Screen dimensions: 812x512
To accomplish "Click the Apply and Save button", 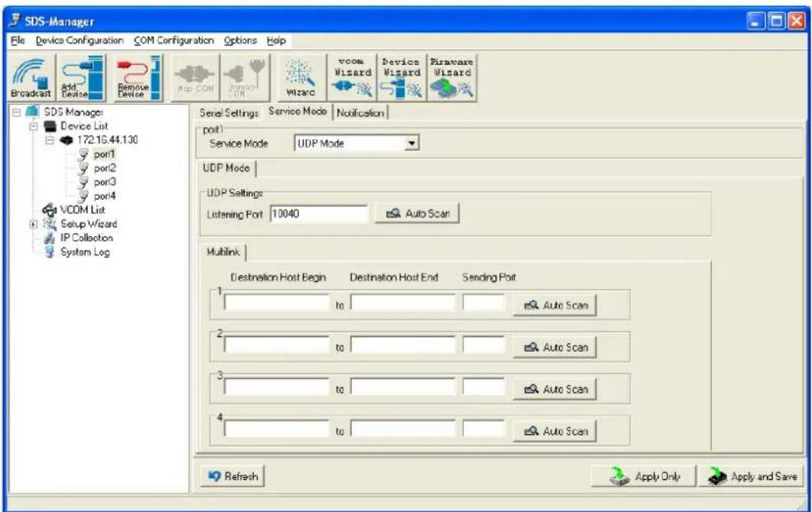I will tap(752, 476).
